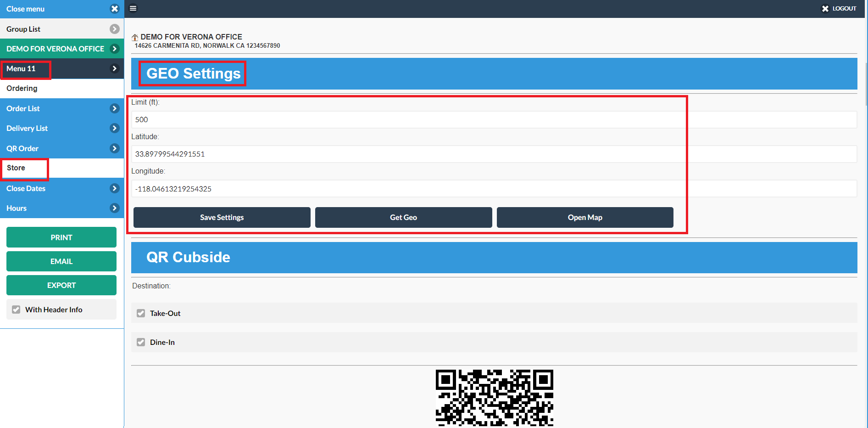This screenshot has height=428, width=868.
Task: Click the Open Map button
Action: [585, 217]
